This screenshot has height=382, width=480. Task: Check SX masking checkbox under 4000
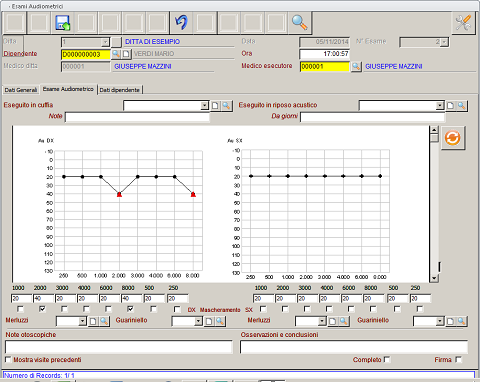click(x=329, y=309)
